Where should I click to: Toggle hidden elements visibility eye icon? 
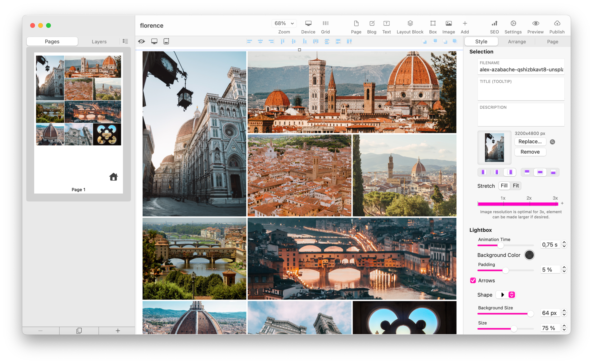click(141, 41)
